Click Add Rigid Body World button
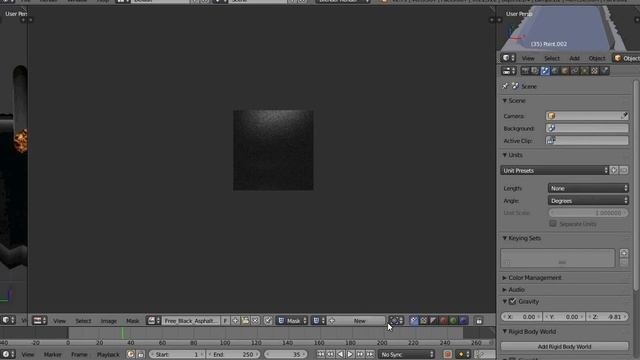Image resolution: width=640 pixels, height=360 pixels. point(564,346)
